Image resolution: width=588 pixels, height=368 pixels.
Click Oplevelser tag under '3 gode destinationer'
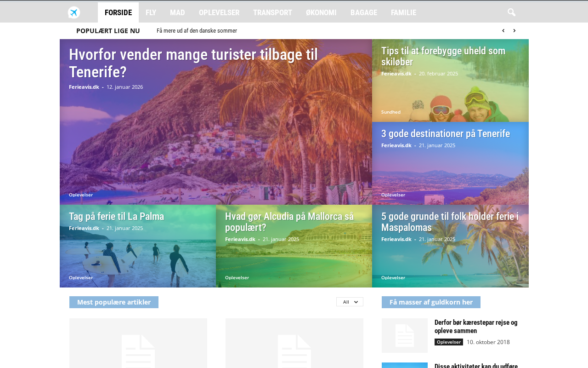[x=393, y=195]
